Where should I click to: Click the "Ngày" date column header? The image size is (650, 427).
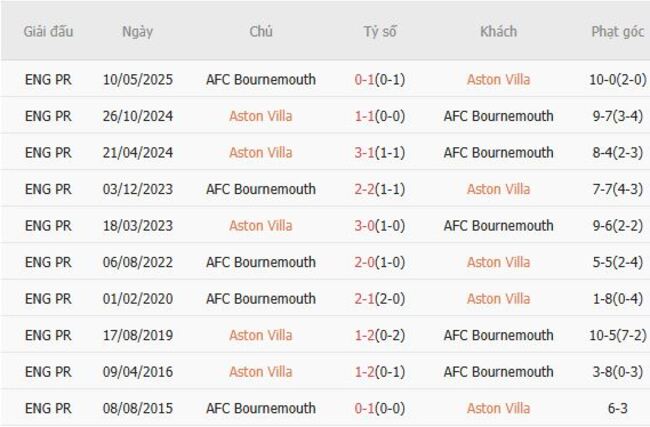coord(138,31)
